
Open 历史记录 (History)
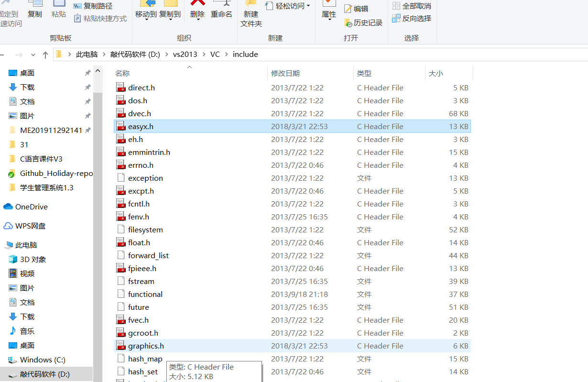click(363, 23)
